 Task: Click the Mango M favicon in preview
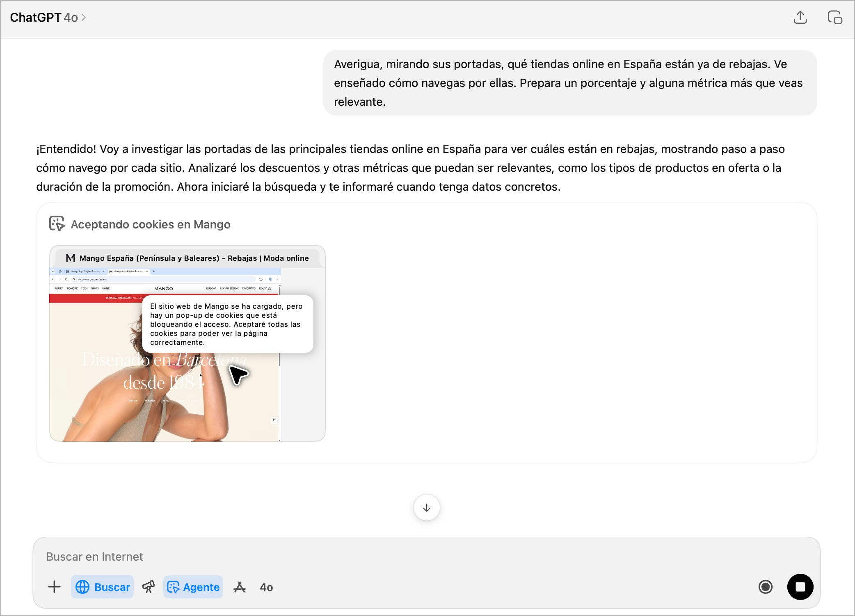(71, 258)
